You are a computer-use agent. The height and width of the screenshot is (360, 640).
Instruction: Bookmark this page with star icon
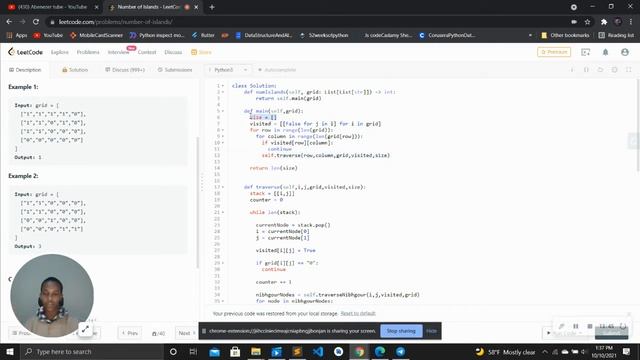point(587,22)
